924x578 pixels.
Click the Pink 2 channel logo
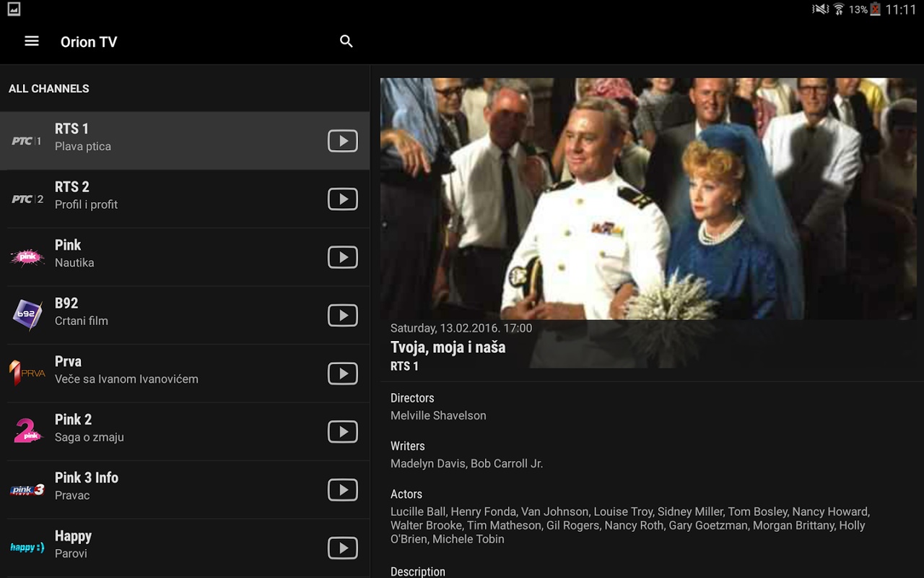(x=27, y=431)
